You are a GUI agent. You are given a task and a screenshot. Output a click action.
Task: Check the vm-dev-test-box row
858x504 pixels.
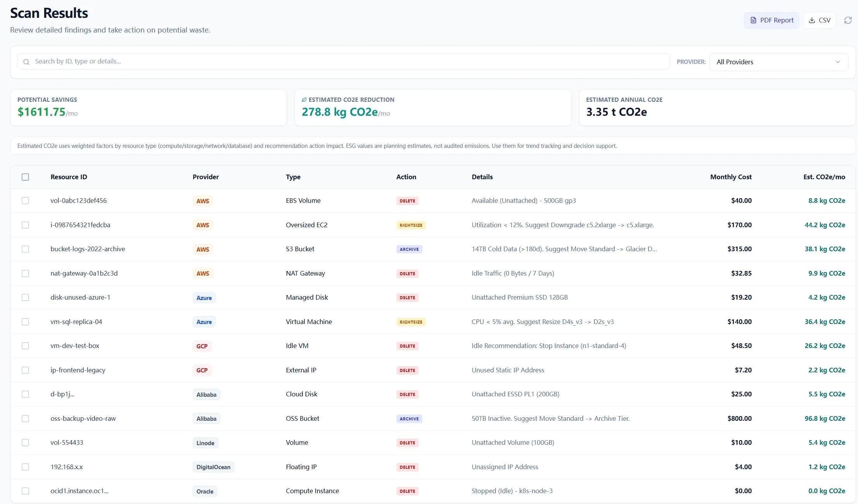tap(25, 346)
